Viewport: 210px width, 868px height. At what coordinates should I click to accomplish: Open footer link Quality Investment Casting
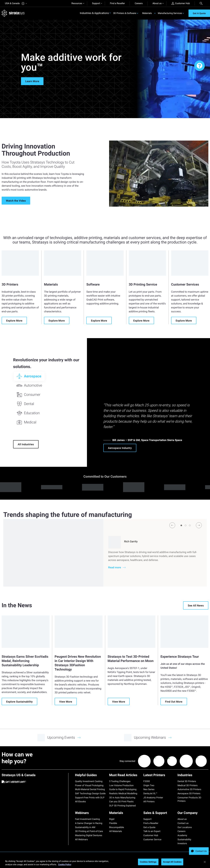pyautogui.click(x=88, y=781)
